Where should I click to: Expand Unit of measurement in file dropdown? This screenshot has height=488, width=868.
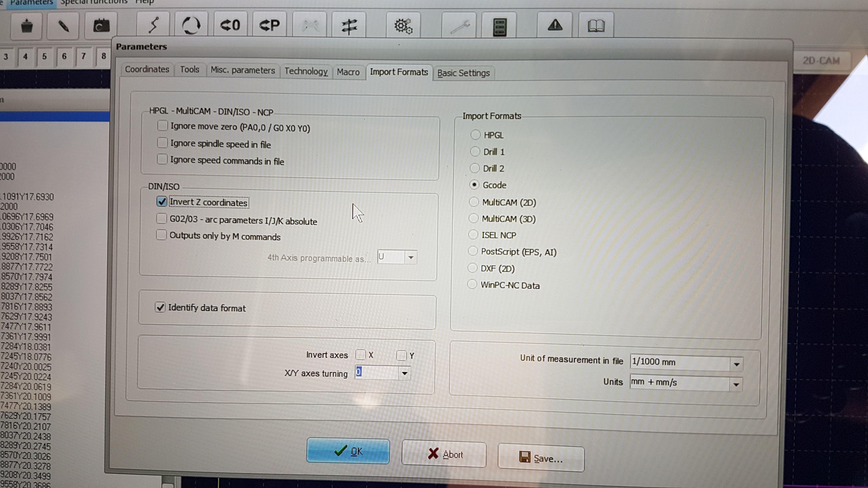coord(736,364)
